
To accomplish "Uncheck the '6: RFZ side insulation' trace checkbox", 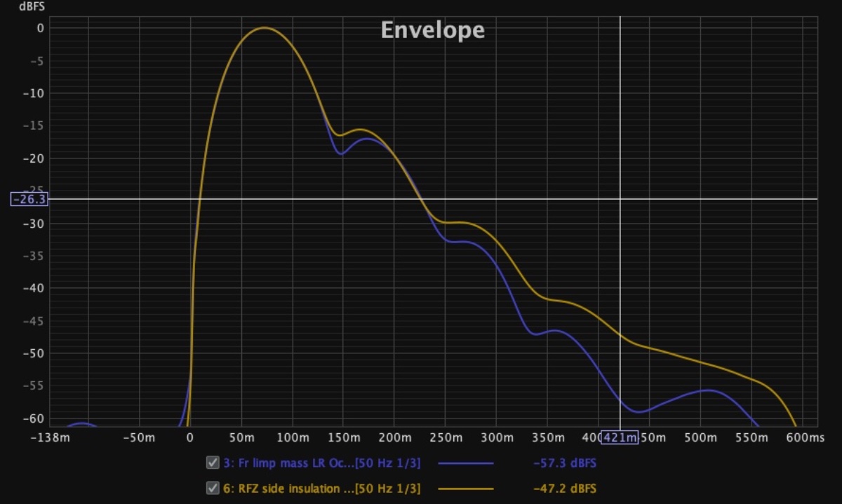I will 211,488.
